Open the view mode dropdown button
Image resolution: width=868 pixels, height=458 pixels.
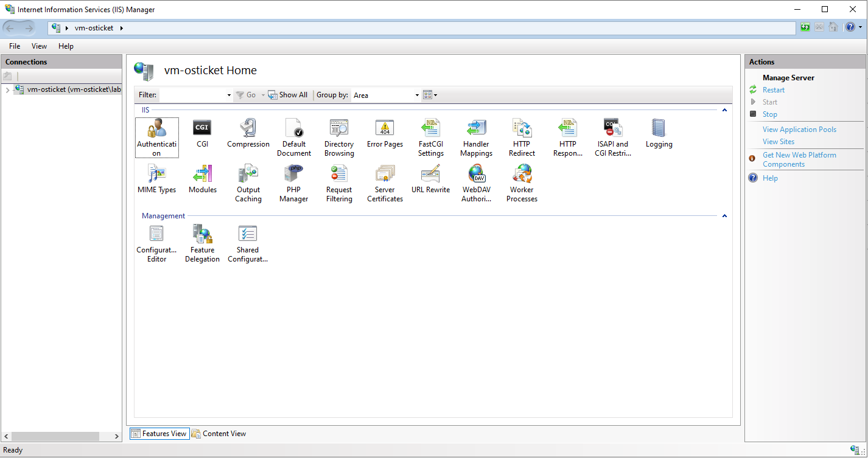pyautogui.click(x=430, y=95)
